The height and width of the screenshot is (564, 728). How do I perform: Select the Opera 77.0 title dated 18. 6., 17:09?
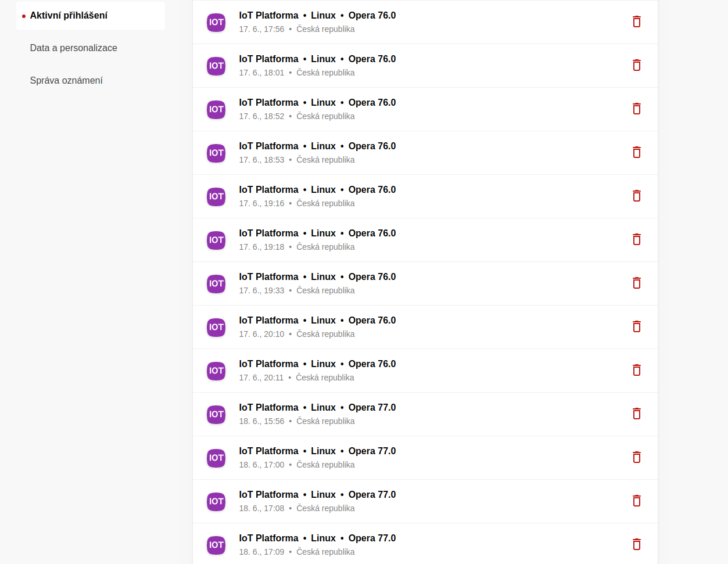(x=317, y=538)
